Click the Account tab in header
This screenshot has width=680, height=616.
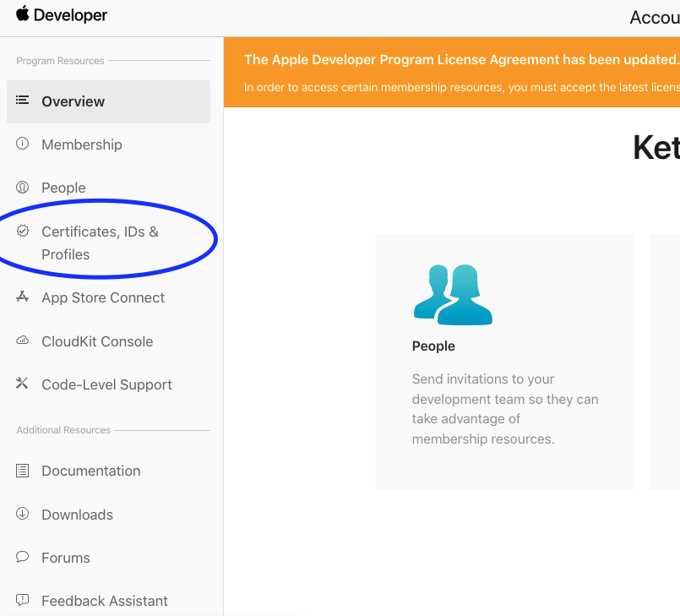(x=655, y=18)
